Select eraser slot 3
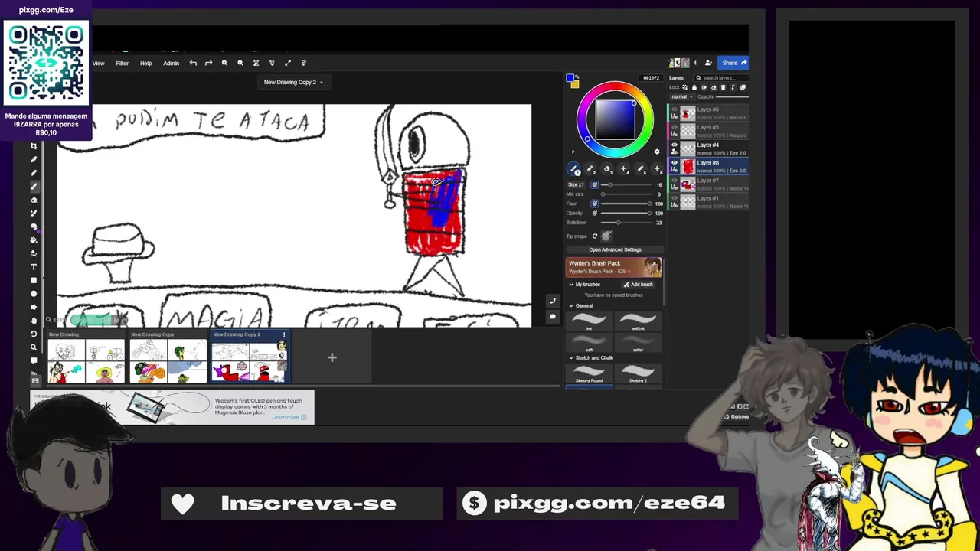The image size is (980, 551). [x=606, y=169]
